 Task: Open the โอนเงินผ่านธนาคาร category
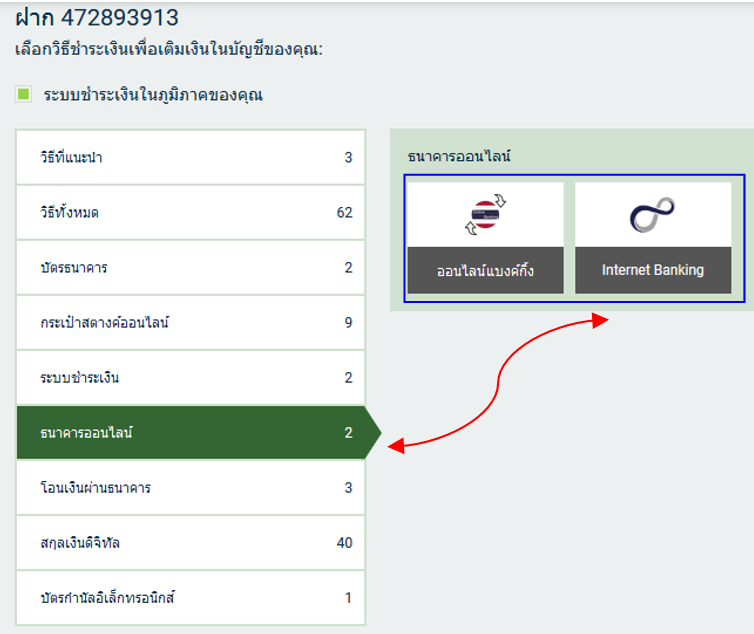pos(191,488)
